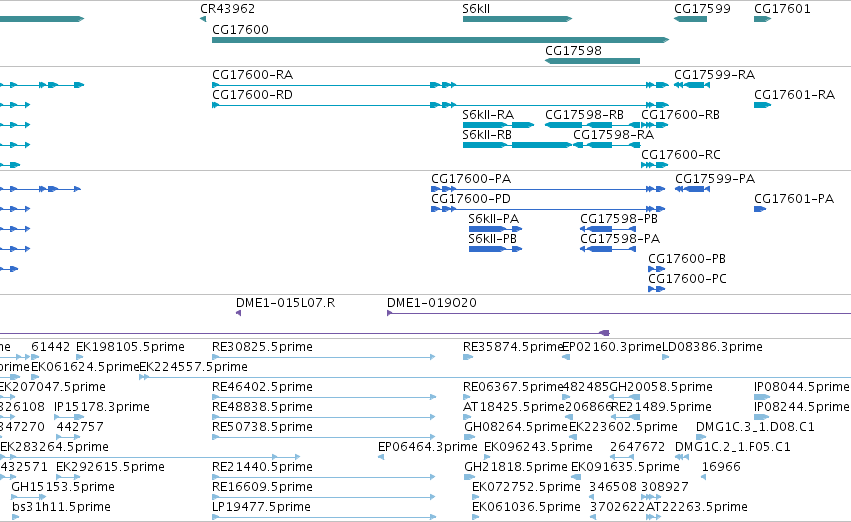Select the RE21440.5prime EST label
The image size is (851, 522).
click(262, 467)
